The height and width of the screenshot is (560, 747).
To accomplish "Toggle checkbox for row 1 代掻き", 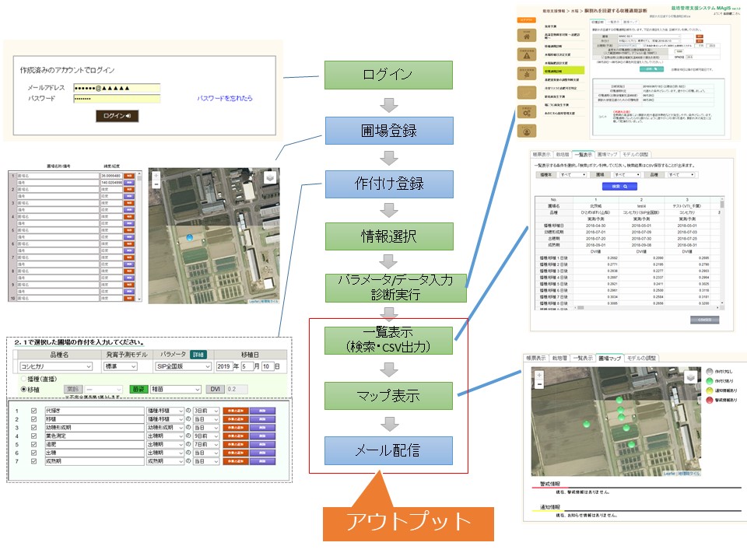I will click(x=33, y=411).
